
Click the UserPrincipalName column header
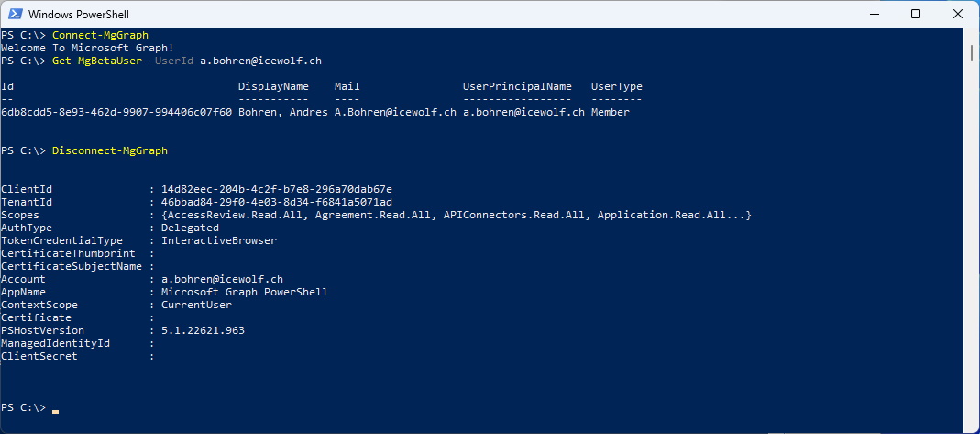point(517,86)
